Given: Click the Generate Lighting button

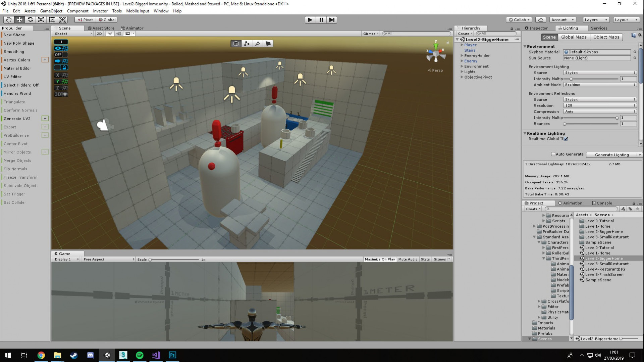Looking at the screenshot, I should coord(611,155).
